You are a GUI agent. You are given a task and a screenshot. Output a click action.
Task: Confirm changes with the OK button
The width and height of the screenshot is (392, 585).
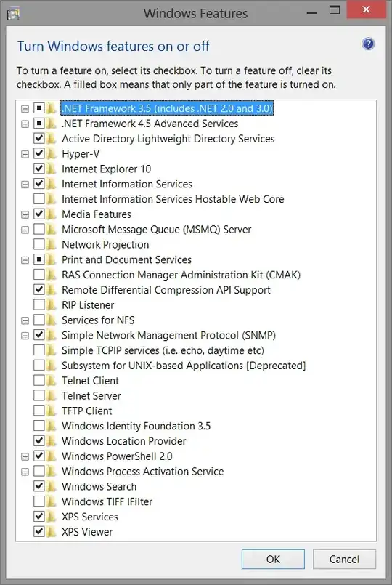[x=273, y=559]
